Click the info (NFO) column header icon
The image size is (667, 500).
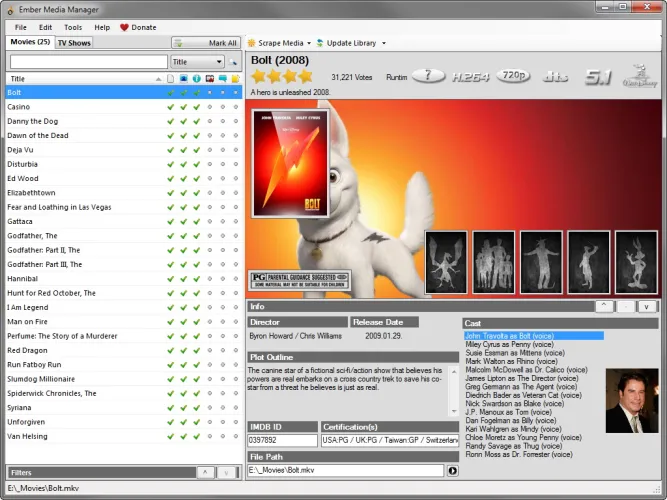197,78
